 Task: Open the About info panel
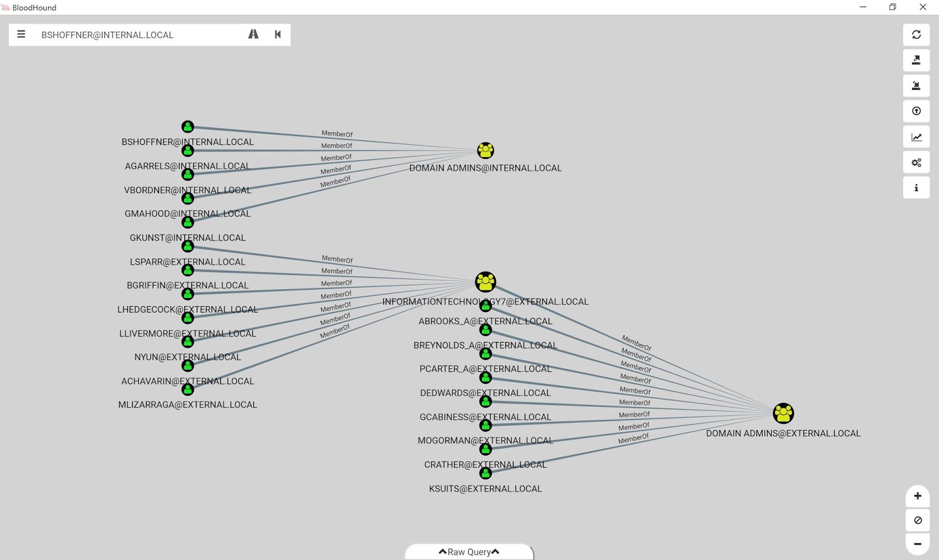click(x=917, y=187)
